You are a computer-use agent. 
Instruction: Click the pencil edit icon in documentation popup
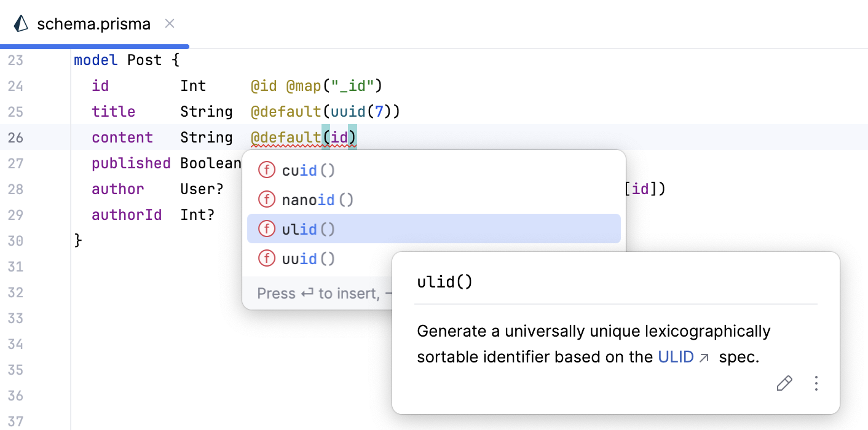(784, 383)
